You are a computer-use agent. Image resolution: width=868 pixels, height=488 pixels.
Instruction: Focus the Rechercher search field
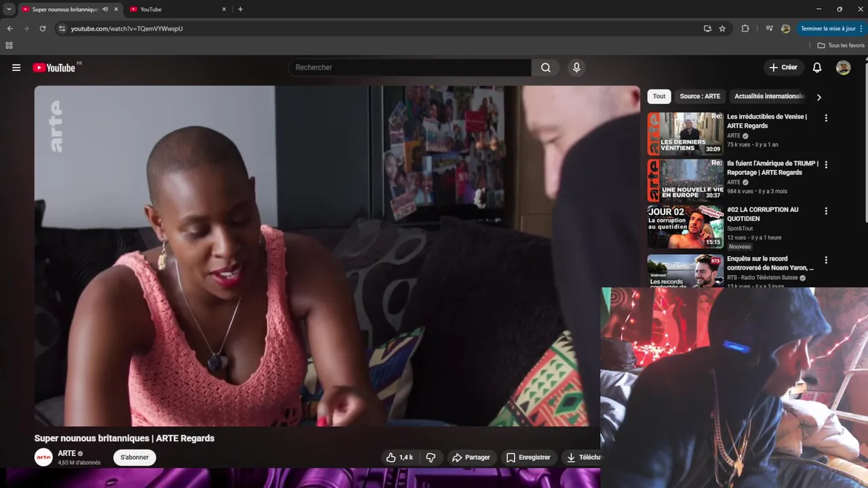[x=410, y=68]
